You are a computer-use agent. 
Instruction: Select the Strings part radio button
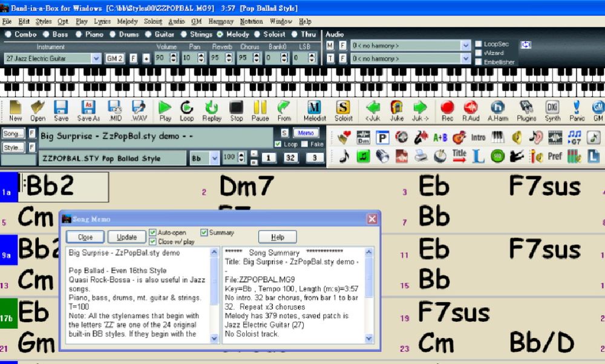184,34
